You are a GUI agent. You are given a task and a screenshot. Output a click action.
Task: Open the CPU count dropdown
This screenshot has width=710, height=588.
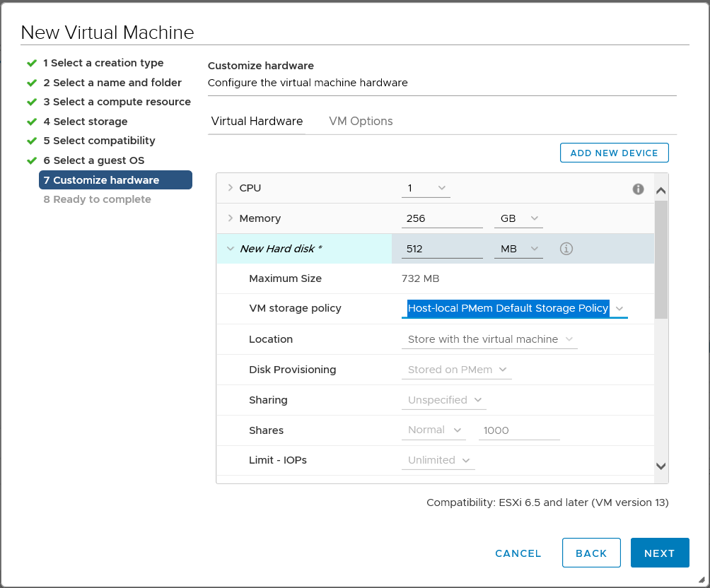(426, 188)
